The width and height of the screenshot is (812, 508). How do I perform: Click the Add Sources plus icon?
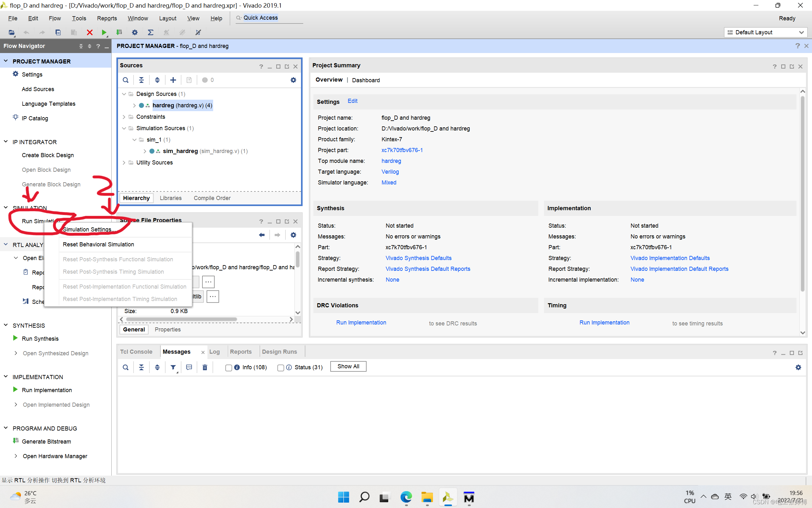pos(173,80)
